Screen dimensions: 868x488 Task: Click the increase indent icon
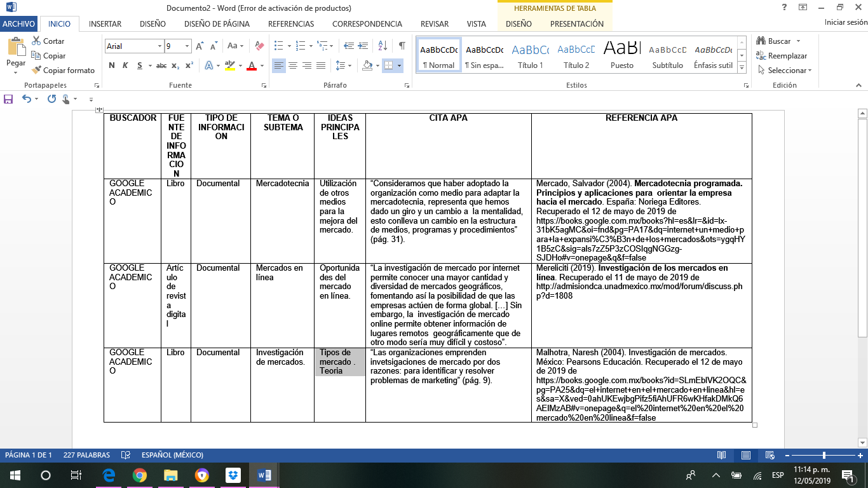click(x=362, y=46)
